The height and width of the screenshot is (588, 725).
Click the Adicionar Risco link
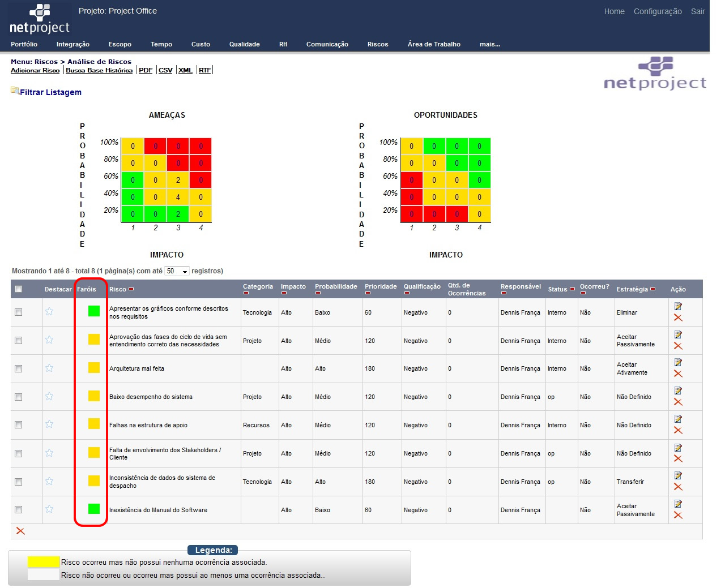(x=35, y=70)
